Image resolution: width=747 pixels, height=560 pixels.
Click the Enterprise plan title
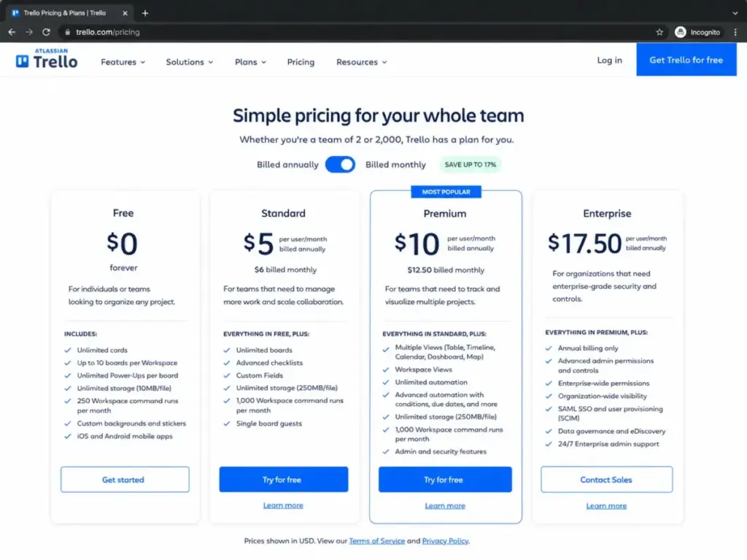tap(607, 214)
